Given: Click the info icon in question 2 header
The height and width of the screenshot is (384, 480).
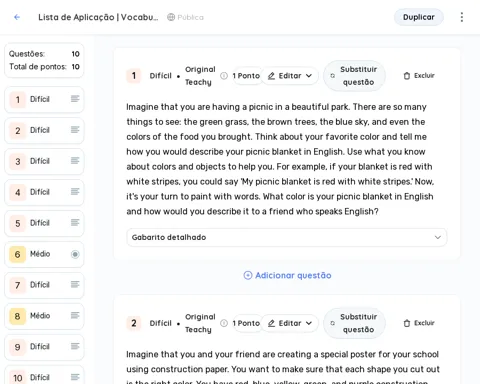Looking at the screenshot, I should pos(224,323).
